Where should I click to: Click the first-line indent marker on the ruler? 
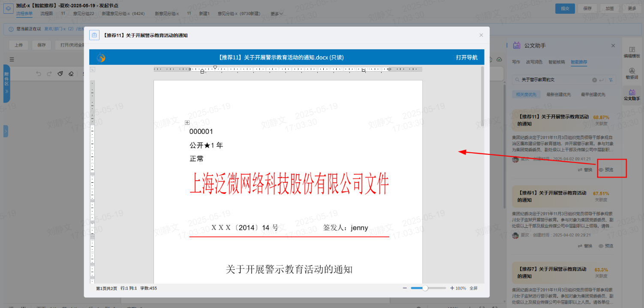coord(215,67)
